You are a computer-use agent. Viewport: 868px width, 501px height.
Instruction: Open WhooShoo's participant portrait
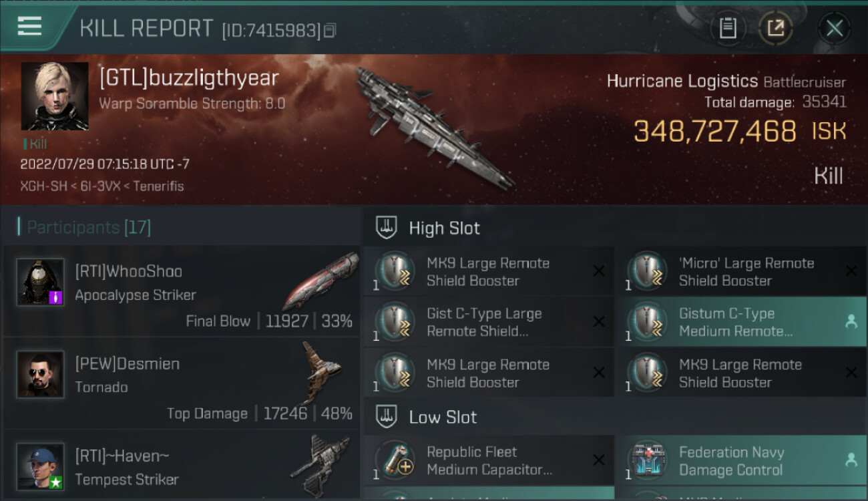pos(40,282)
